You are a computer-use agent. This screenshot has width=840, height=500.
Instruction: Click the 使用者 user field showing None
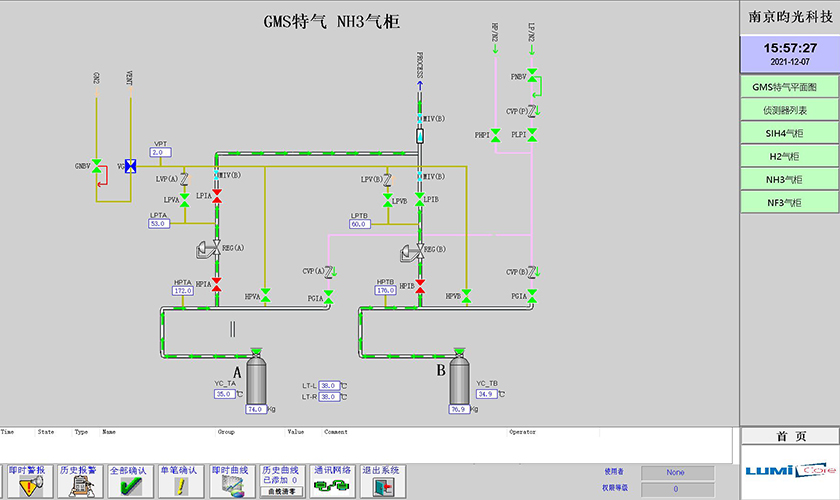coord(678,473)
